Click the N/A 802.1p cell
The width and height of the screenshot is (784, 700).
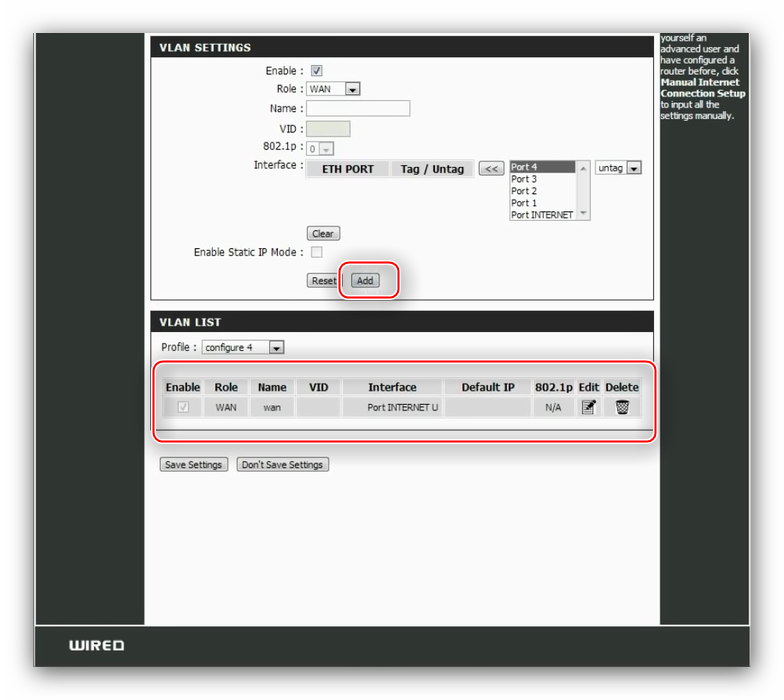point(553,408)
